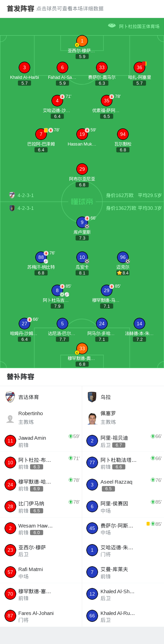Tap blue player 96 迈克尔 with star rating

123,257
